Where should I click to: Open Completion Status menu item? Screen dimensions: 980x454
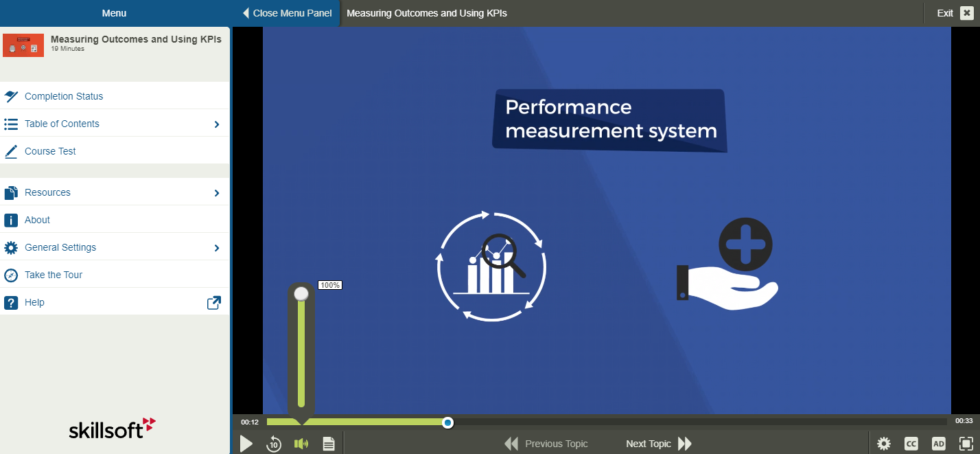(x=64, y=96)
